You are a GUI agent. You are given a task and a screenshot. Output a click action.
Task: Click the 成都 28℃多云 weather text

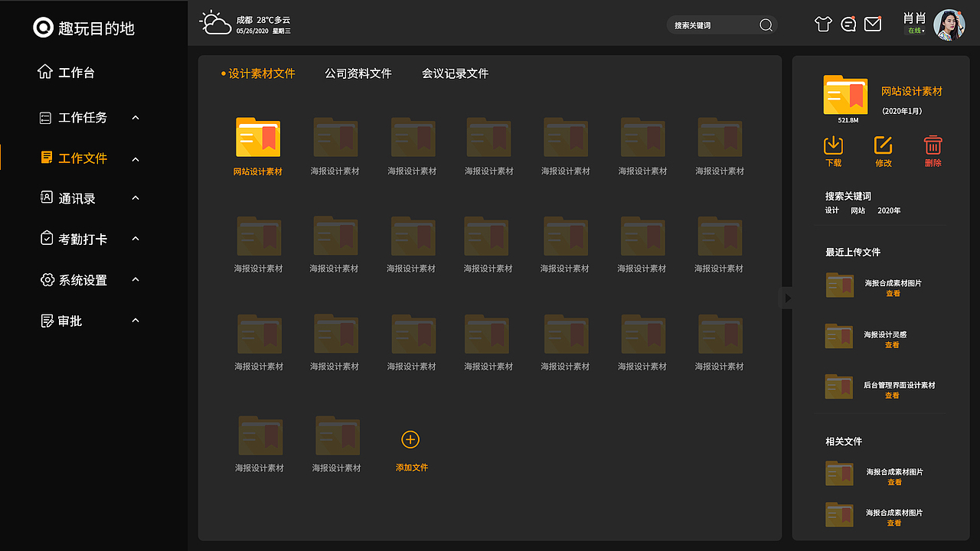coord(263,20)
